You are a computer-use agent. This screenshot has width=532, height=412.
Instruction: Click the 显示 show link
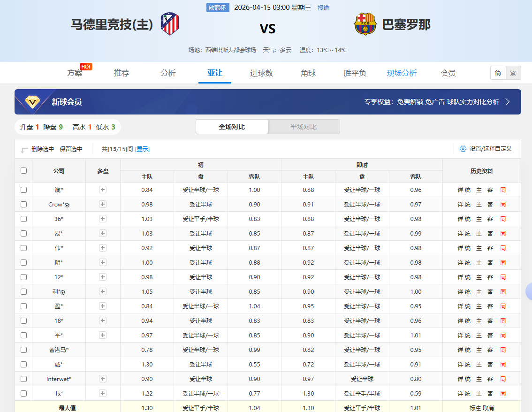point(143,149)
